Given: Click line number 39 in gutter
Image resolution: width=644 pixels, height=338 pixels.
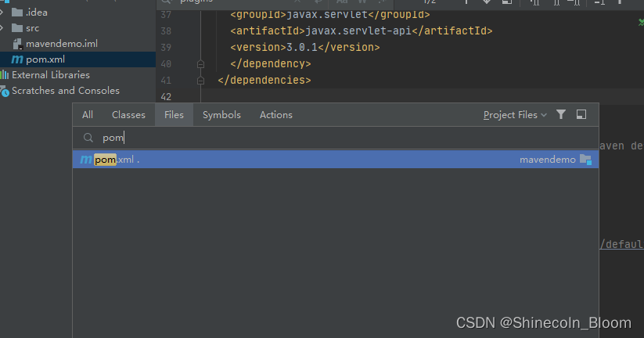Looking at the screenshot, I should [166, 48].
